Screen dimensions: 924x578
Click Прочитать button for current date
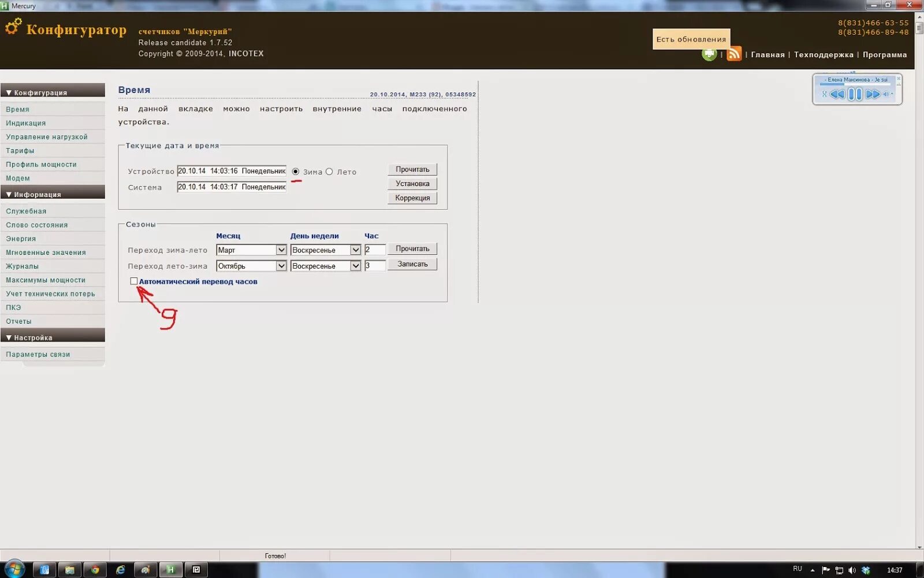[412, 169]
